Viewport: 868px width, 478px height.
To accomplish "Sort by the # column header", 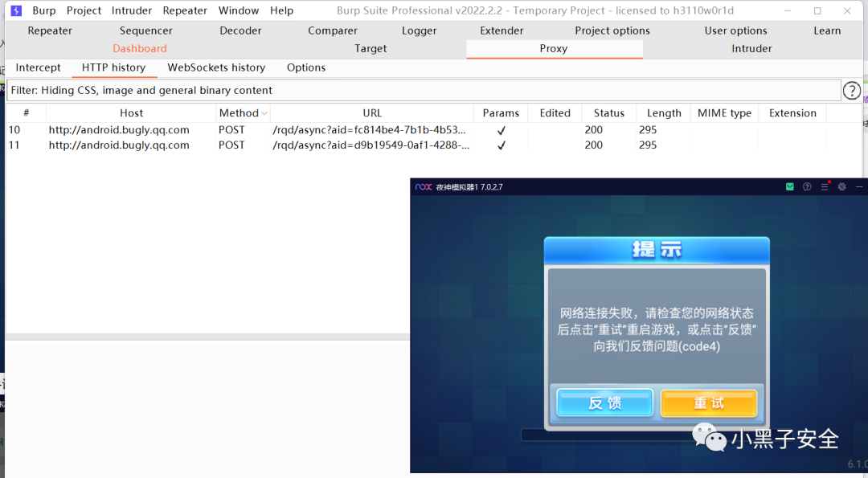I will point(26,112).
